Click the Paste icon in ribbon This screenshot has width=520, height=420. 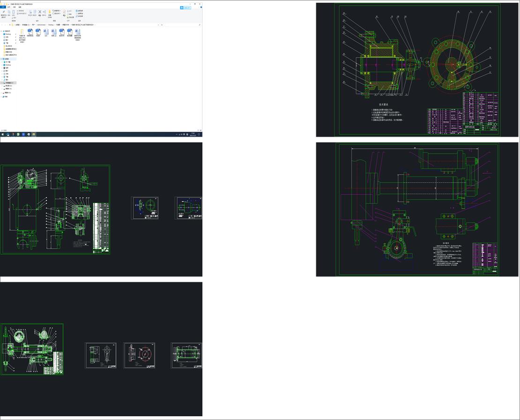14,13
